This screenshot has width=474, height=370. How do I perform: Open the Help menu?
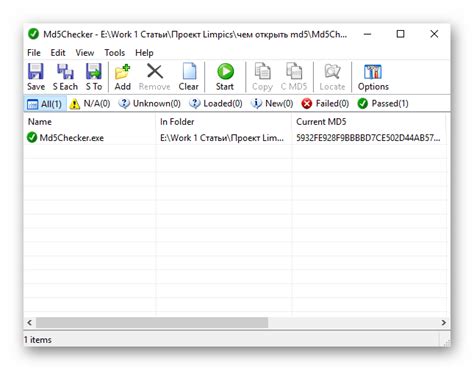pyautogui.click(x=144, y=53)
